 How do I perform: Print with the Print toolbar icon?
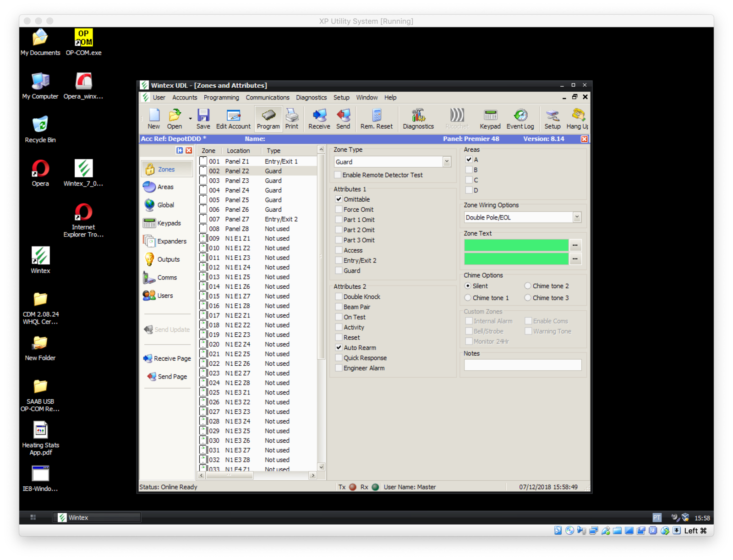[292, 119]
